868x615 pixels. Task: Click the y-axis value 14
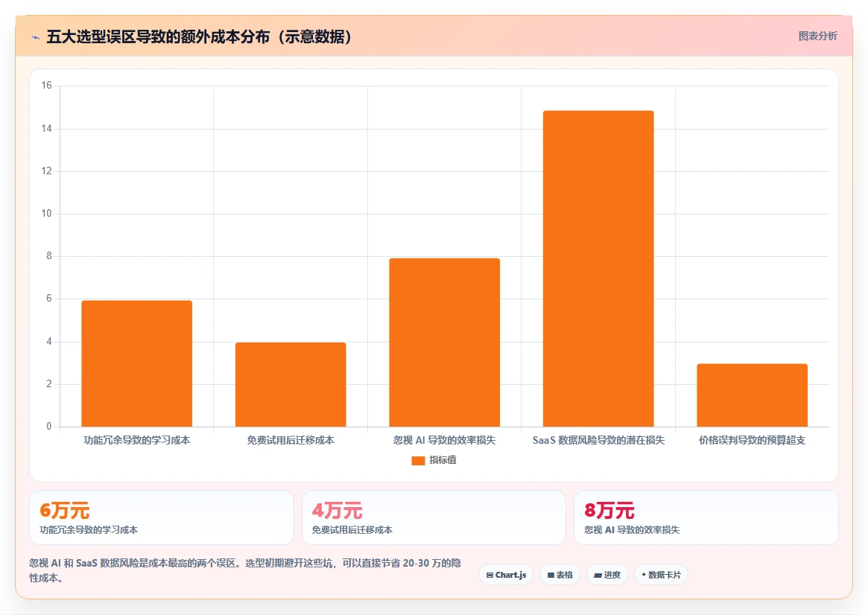tap(46, 128)
